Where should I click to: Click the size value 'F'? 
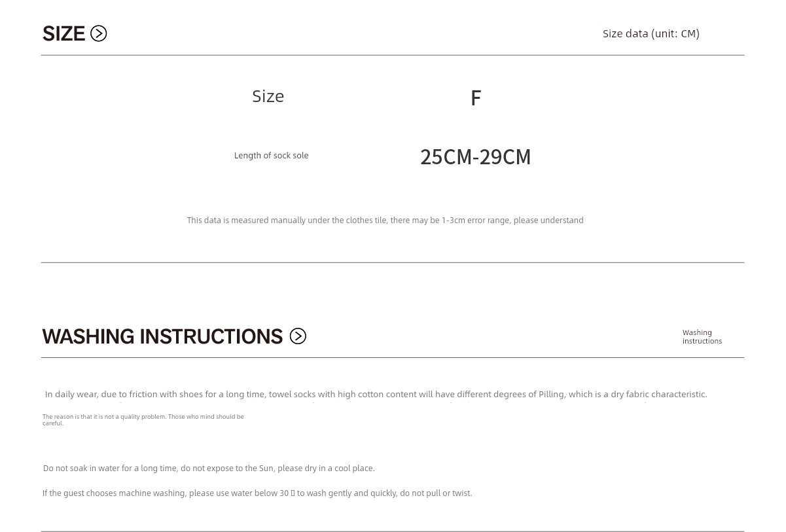[x=476, y=98]
